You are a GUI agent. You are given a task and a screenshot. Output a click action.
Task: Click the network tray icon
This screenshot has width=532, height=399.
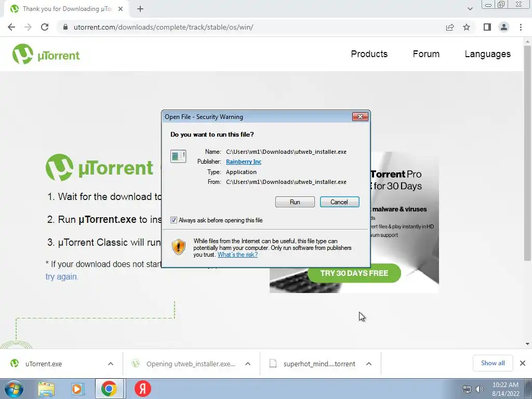(x=467, y=389)
